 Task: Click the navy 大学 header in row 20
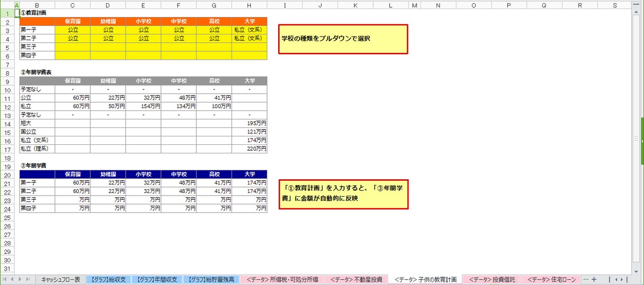tap(249, 174)
